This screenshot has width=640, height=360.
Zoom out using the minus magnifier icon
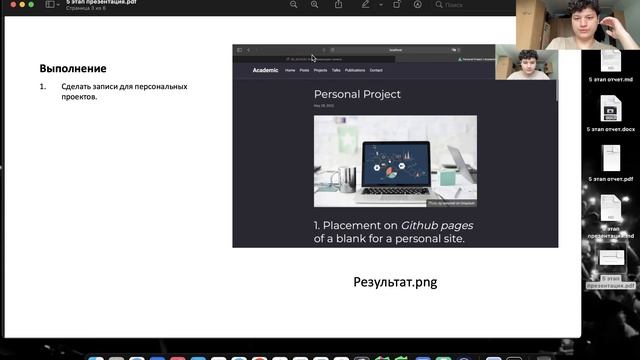click(x=293, y=4)
